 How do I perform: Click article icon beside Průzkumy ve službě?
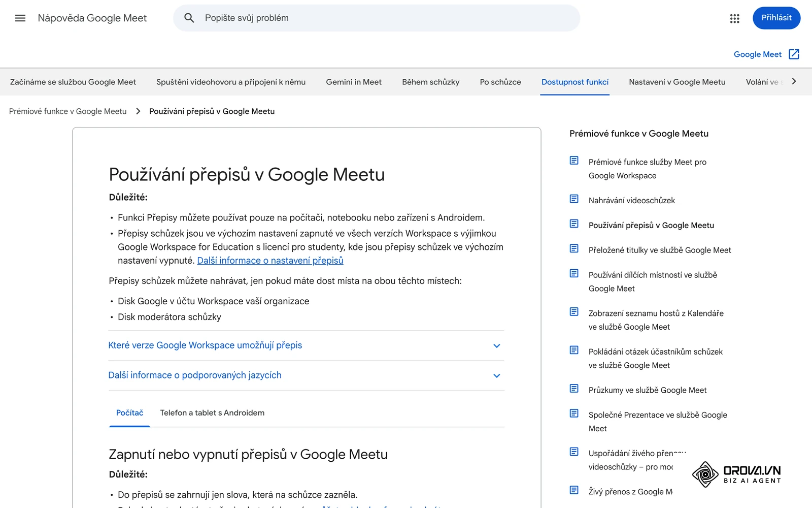(x=574, y=389)
